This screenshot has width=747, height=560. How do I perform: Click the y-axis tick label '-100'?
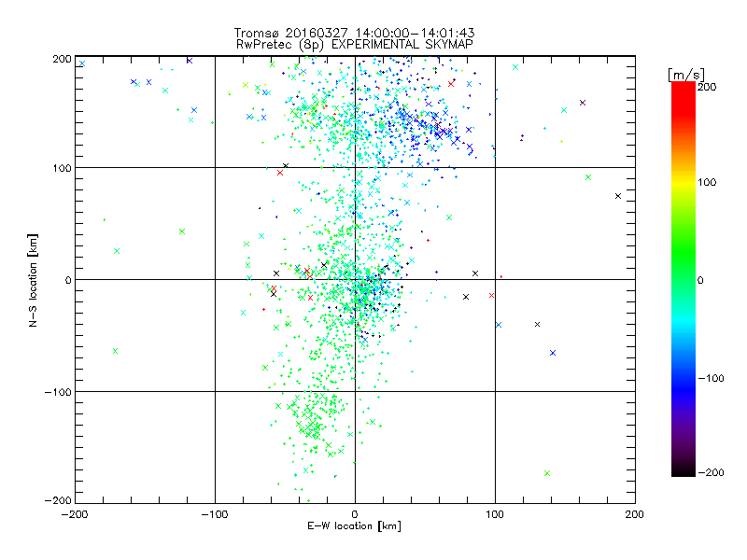58,392
